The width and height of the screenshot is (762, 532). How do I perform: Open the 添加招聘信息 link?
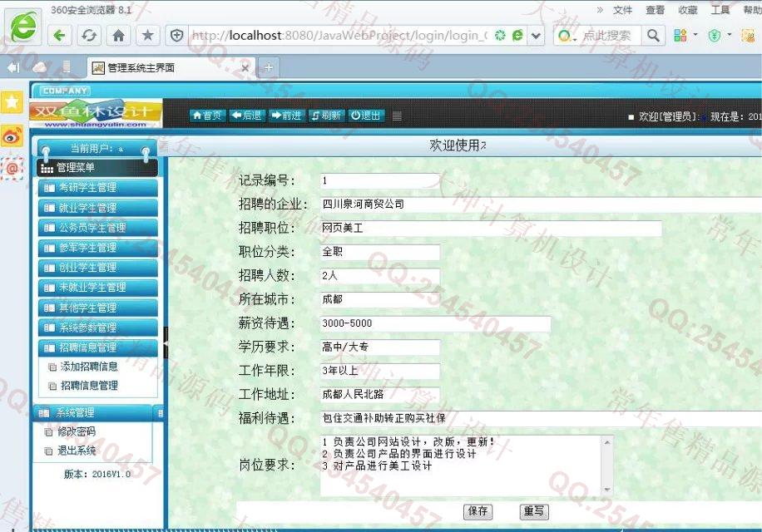click(89, 366)
